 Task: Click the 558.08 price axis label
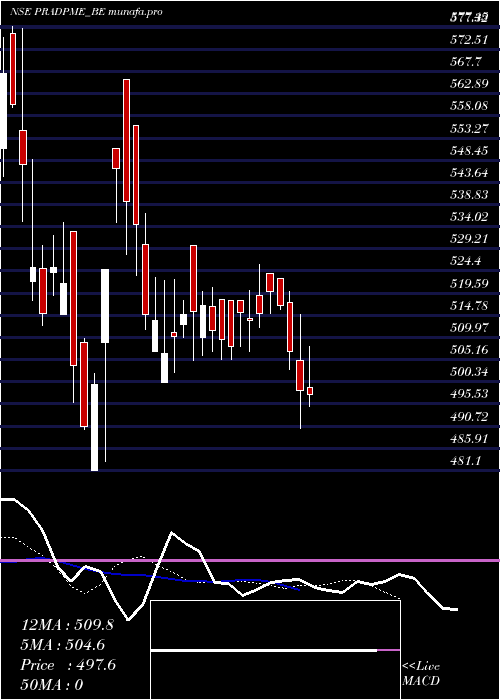pyautogui.click(x=469, y=106)
